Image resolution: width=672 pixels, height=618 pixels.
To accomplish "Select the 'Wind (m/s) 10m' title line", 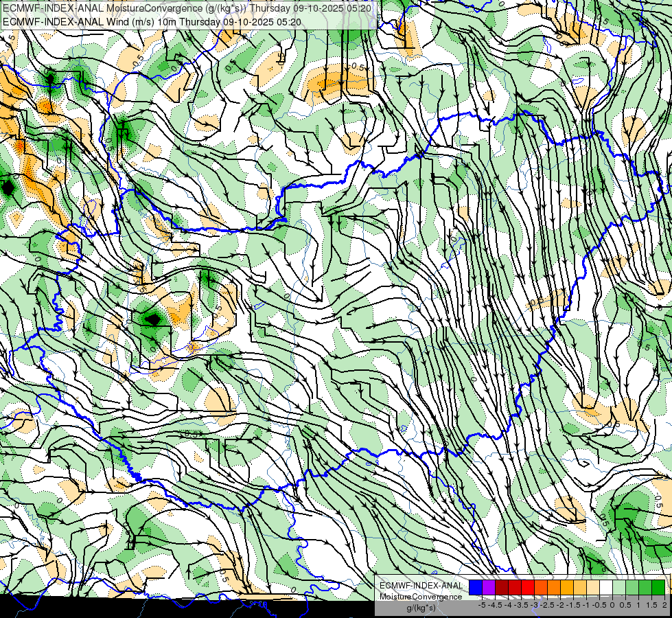I will pyautogui.click(x=152, y=22).
